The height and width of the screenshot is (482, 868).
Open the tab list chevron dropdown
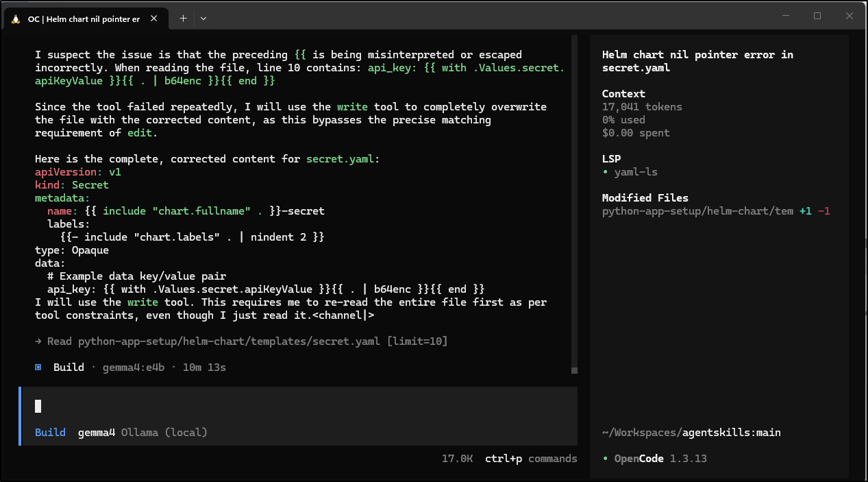203,19
